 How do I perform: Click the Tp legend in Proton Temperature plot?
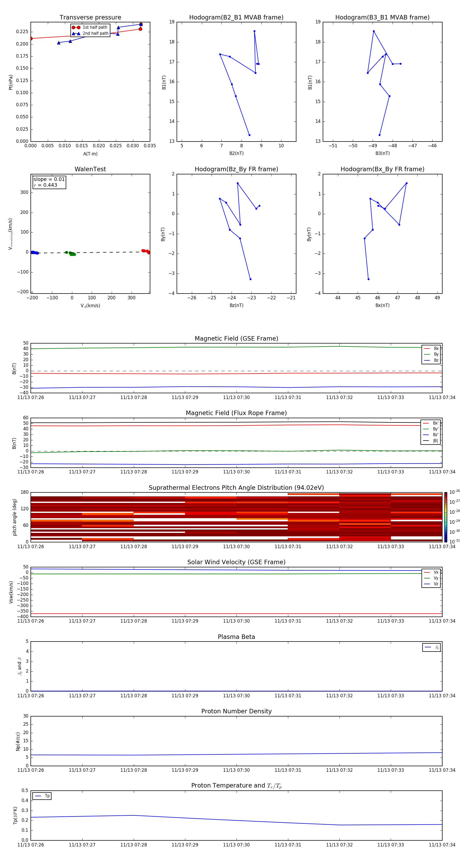point(42,796)
